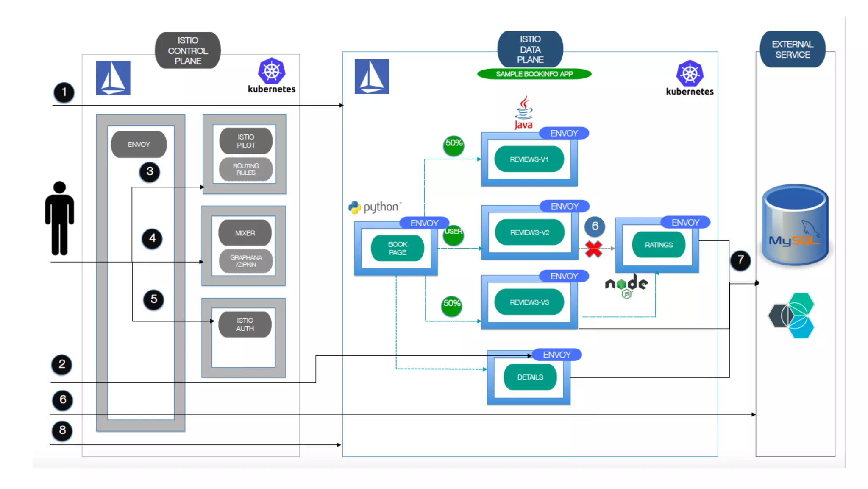The image size is (868, 489).
Task: Click the hexagon cluster icon under MySQL
Action: point(792,316)
